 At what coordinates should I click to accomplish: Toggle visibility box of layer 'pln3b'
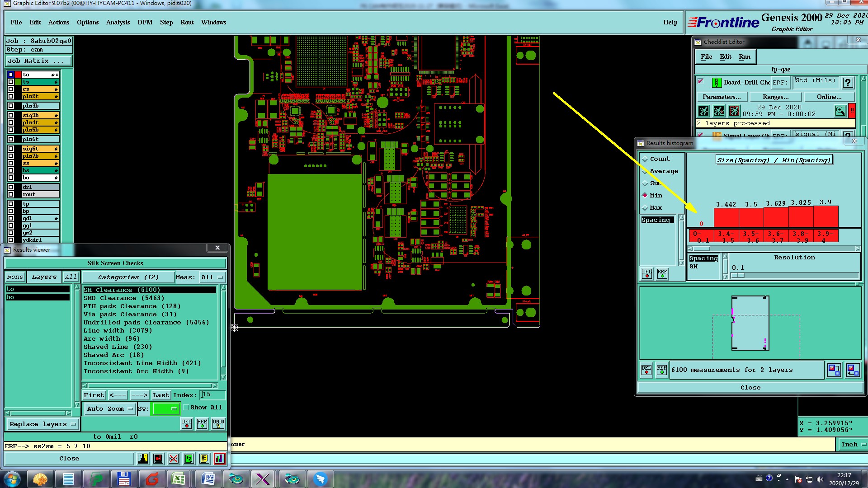[x=11, y=106]
